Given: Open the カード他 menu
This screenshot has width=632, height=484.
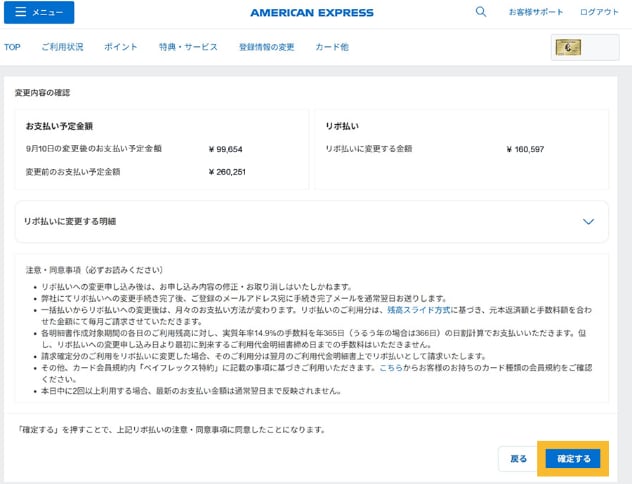Looking at the screenshot, I should pyautogui.click(x=332, y=47).
